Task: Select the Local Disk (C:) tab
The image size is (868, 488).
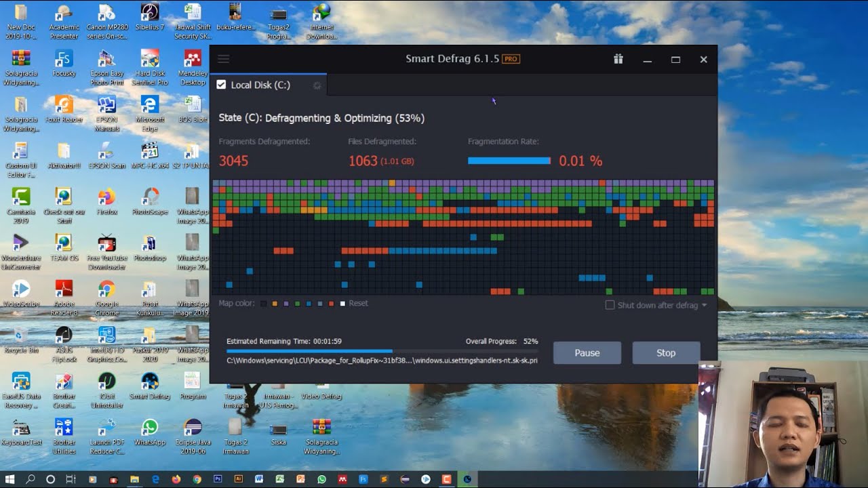Action: (x=268, y=85)
